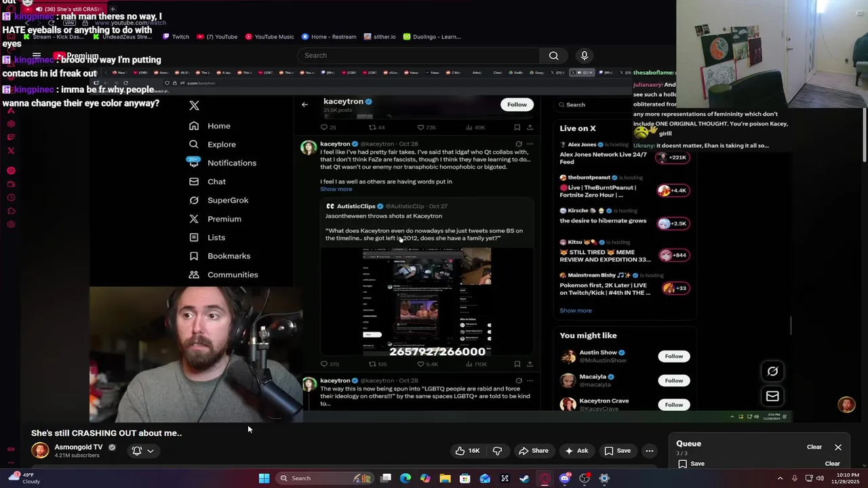Clear the queue next to the Queue title
The image size is (868, 488).
click(814, 447)
